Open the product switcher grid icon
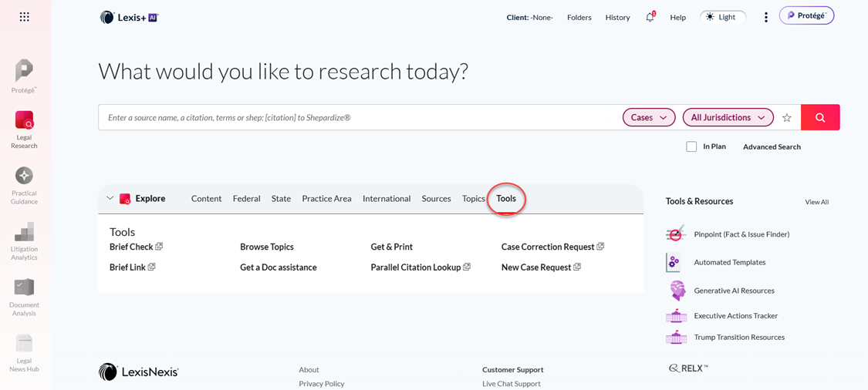The image size is (868, 390). point(25,17)
